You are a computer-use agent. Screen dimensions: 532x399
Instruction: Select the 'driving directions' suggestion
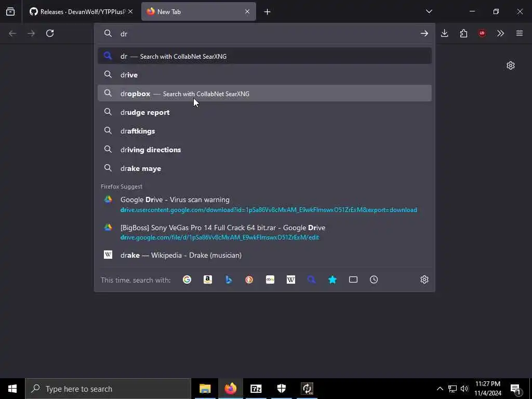click(x=264, y=149)
